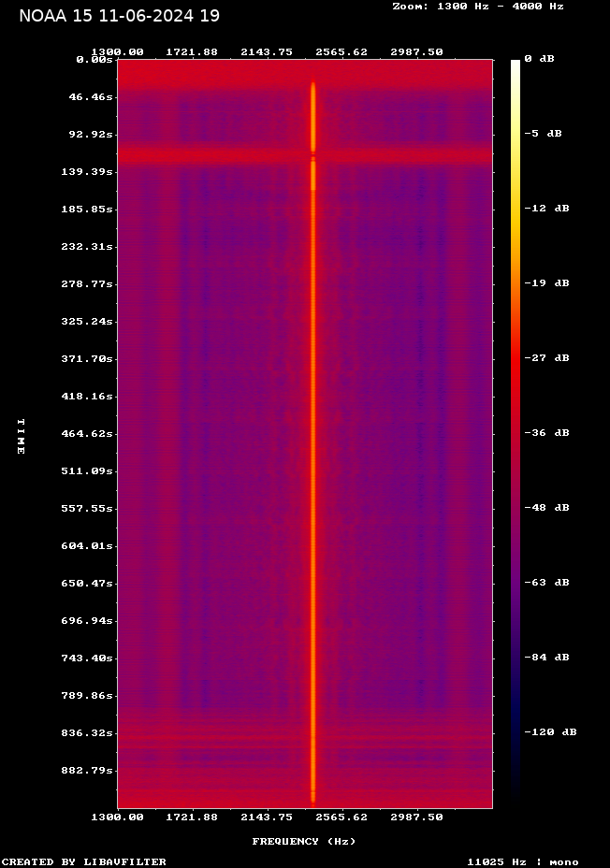Click the horizontal red noise band below 92.92s
This screenshot has height=868, width=610.
tap(215, 154)
